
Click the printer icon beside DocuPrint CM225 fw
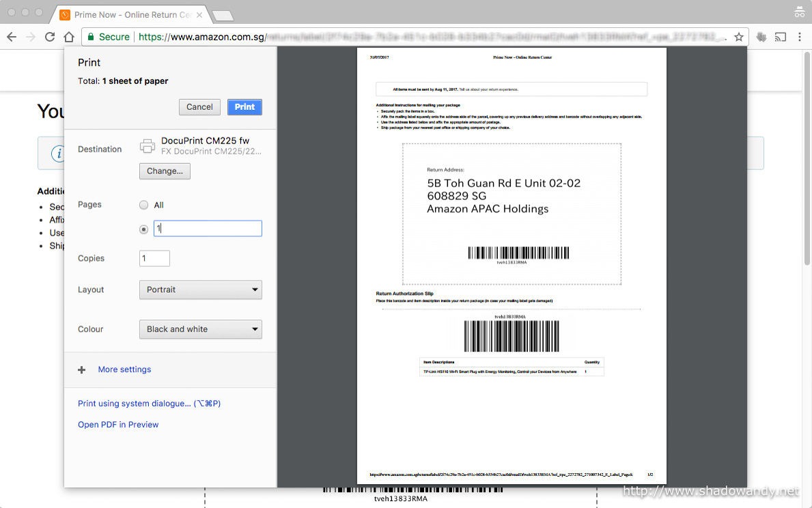pyautogui.click(x=148, y=145)
